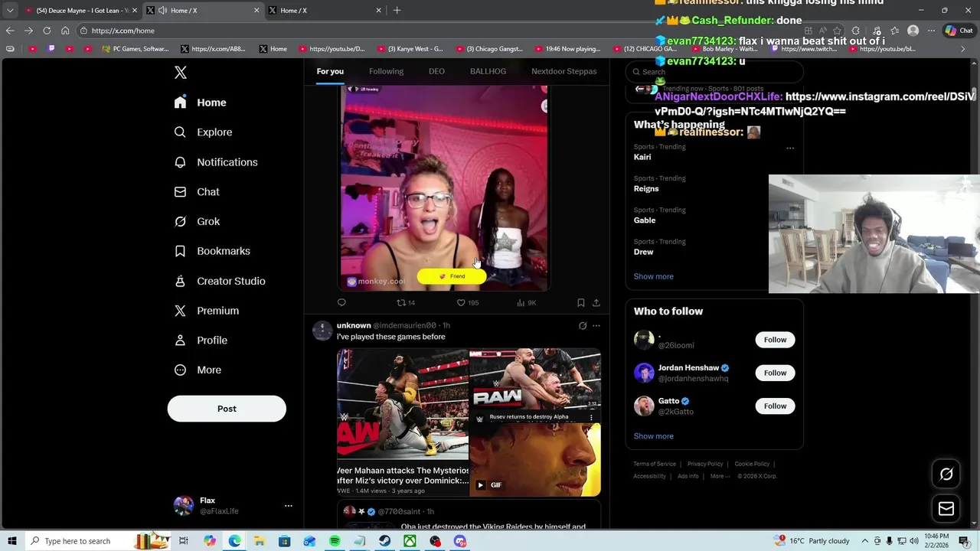Open the floating Grok button
The width and height of the screenshot is (980, 551).
946,474
